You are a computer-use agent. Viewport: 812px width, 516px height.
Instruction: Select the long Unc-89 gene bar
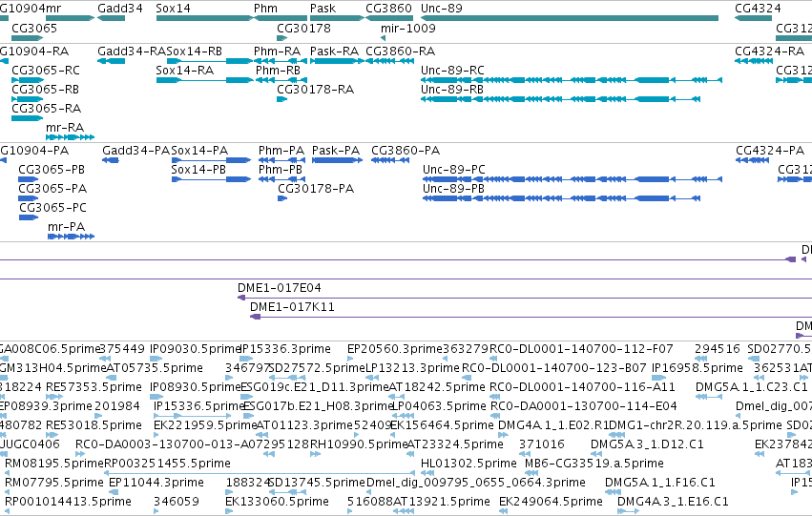click(x=570, y=18)
